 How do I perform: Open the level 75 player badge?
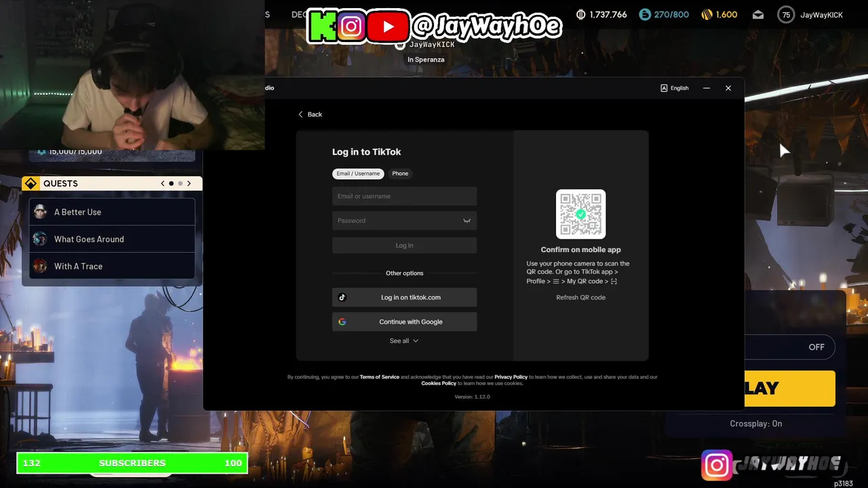pos(786,15)
